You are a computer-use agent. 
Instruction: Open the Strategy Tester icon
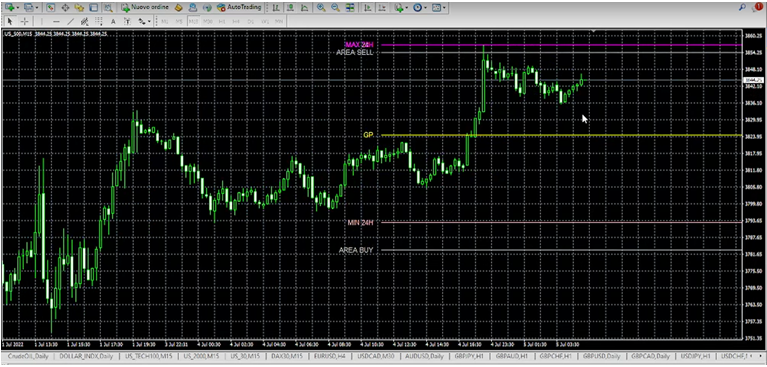pyautogui.click(x=108, y=8)
